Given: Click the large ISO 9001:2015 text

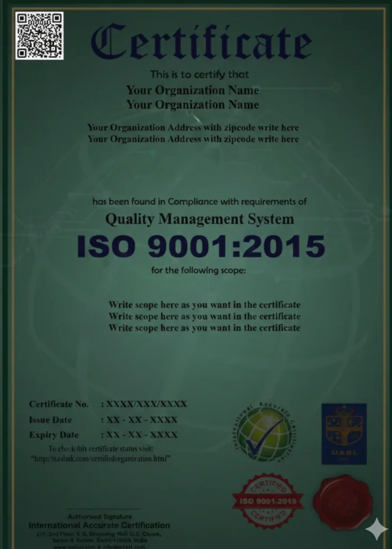Looking at the screenshot, I should click(201, 247).
